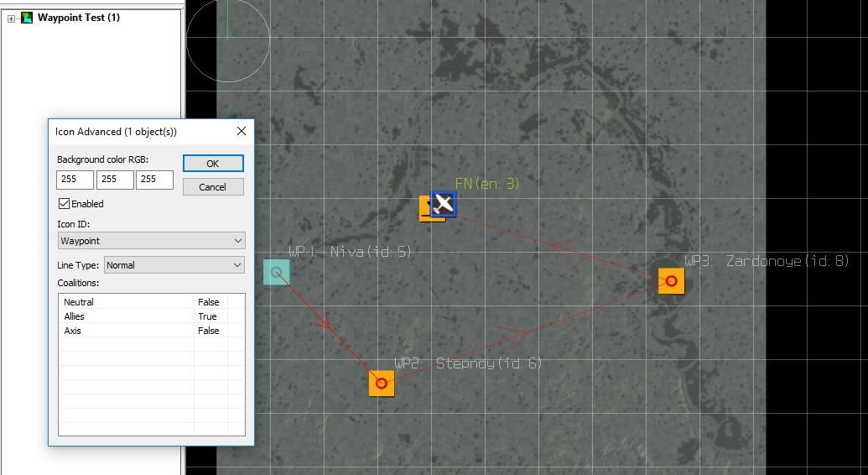Open the Icon ID dropdown
Viewport: 868px width, 475px height.
[151, 241]
